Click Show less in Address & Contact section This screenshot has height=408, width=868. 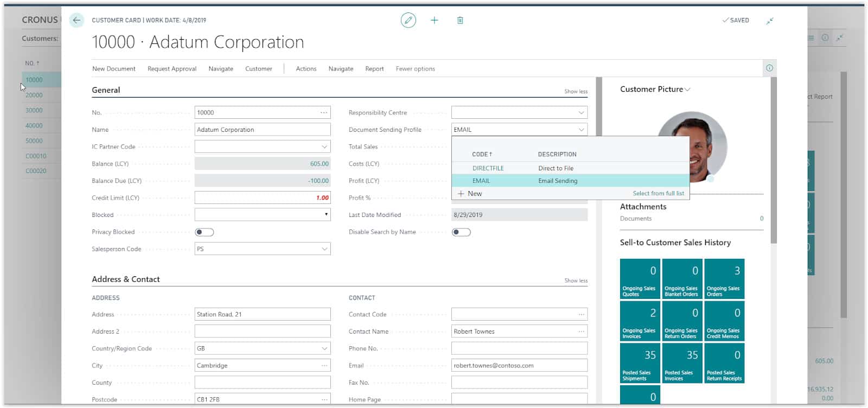(x=576, y=281)
